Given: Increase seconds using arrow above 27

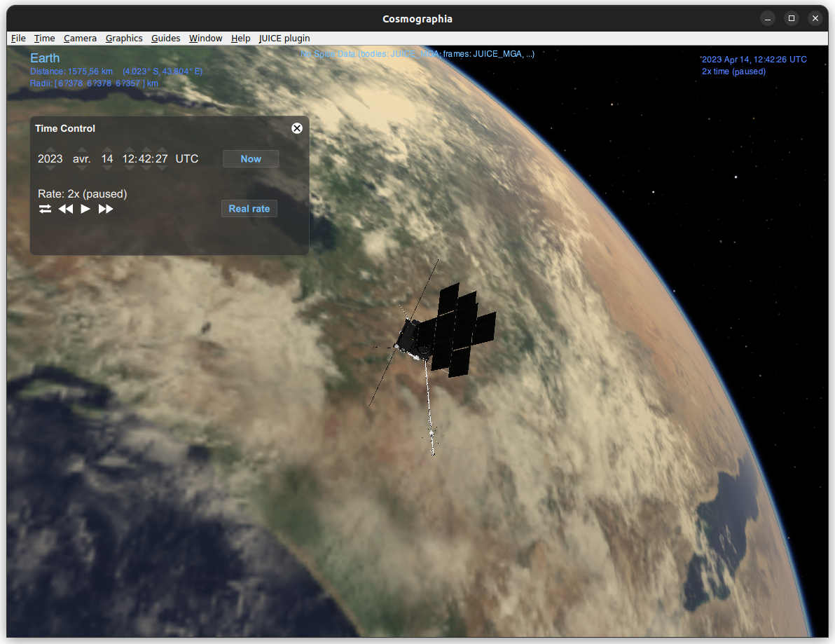Looking at the screenshot, I should click(162, 149).
